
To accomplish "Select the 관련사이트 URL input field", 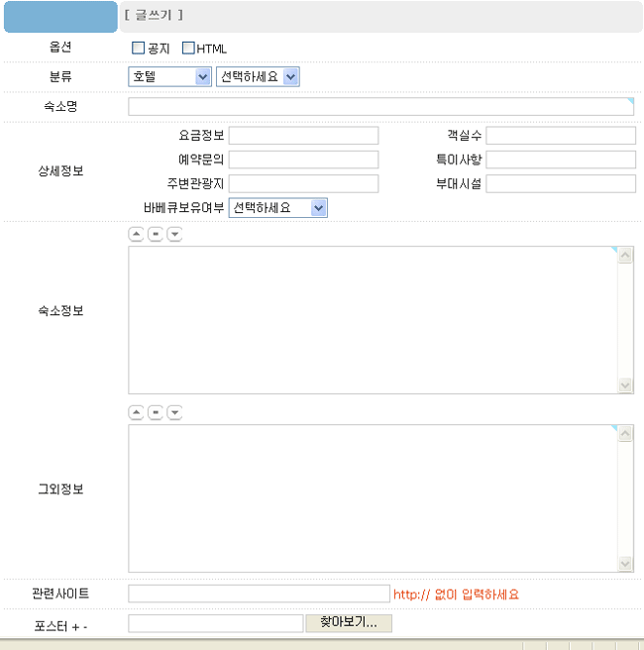I will (259, 594).
